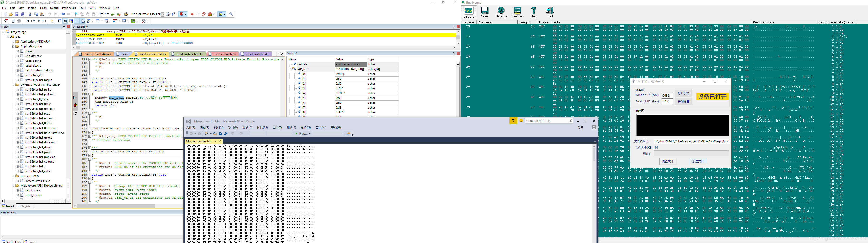The image size is (868, 243).
Task: Collapse the Drivers/STM32F4xx_HAL_Driver folder
Action: click(x=13, y=85)
